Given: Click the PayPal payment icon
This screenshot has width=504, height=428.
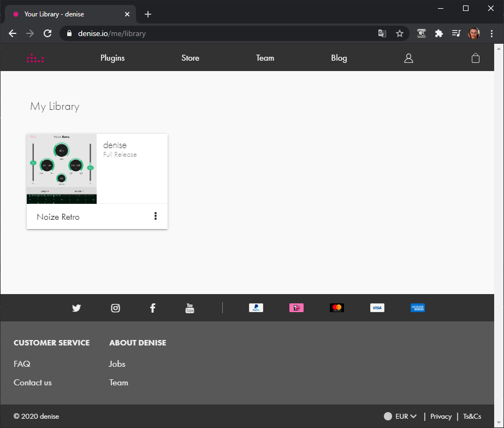Looking at the screenshot, I should [256, 308].
